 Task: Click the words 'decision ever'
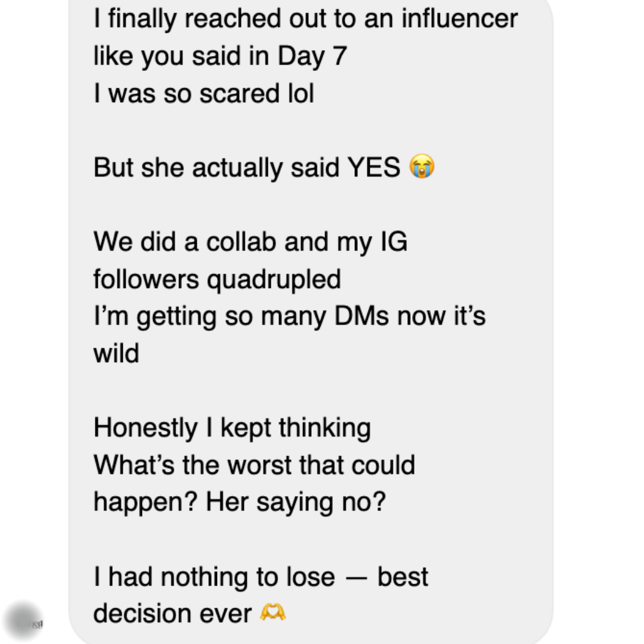(172, 614)
